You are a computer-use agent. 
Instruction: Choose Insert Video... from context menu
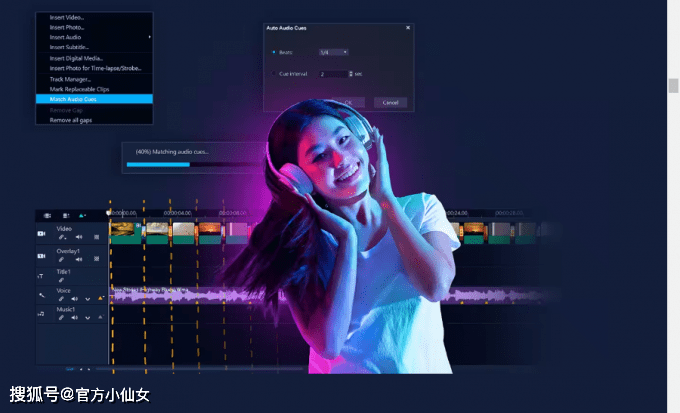pos(94,17)
